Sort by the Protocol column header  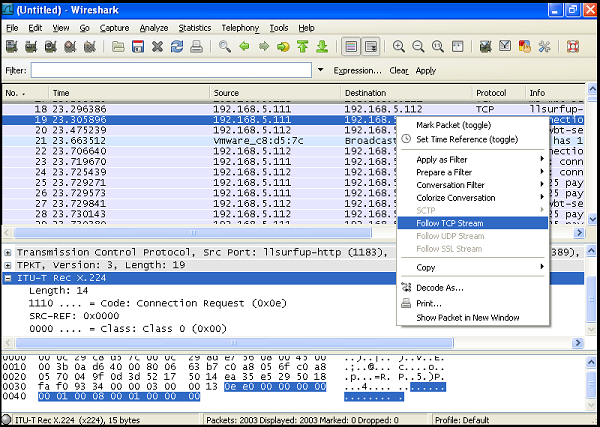point(499,93)
